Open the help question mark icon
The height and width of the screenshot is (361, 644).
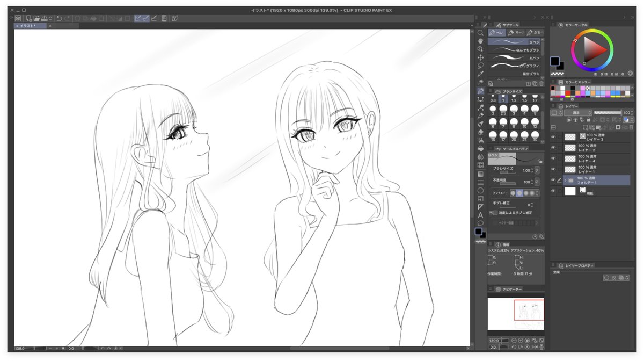175,18
